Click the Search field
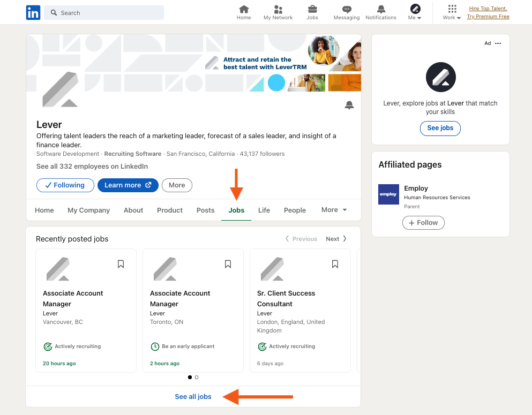The image size is (532, 415). 104,12
